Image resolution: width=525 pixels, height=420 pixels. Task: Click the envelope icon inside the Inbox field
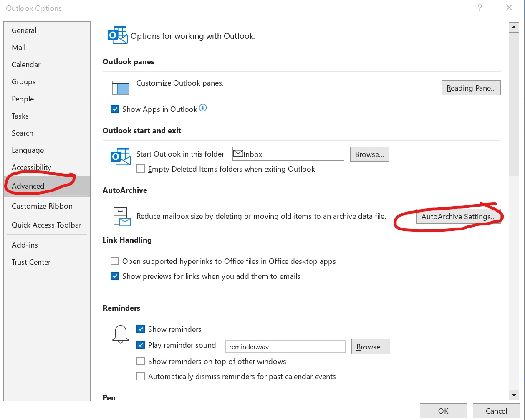pyautogui.click(x=238, y=154)
